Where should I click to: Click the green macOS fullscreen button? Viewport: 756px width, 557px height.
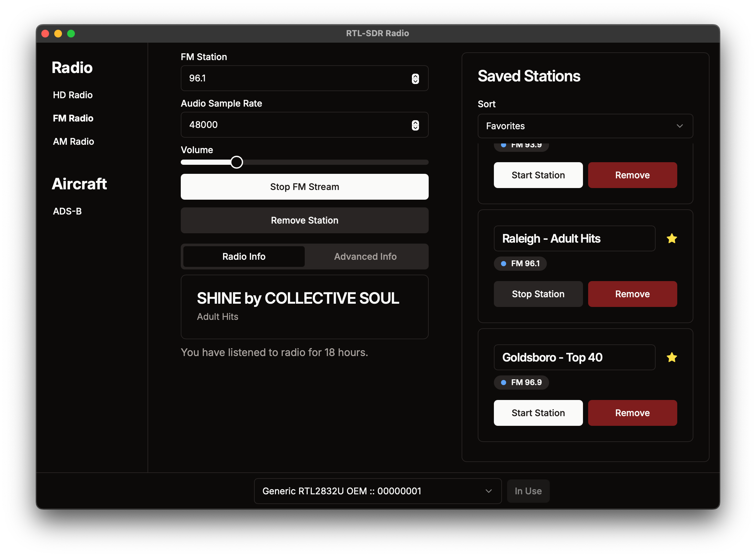pyautogui.click(x=71, y=33)
